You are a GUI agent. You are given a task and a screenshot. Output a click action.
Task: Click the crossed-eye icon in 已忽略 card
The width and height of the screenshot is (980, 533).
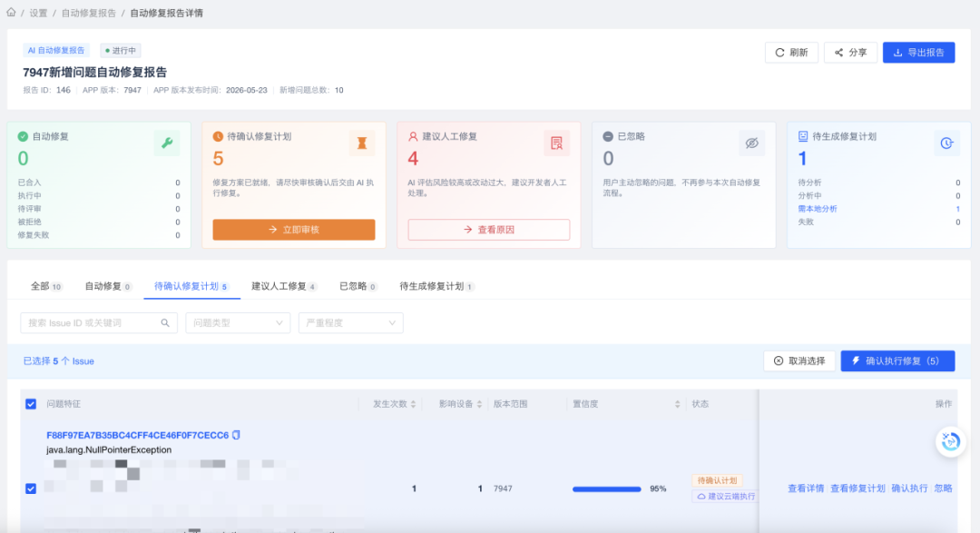(752, 143)
